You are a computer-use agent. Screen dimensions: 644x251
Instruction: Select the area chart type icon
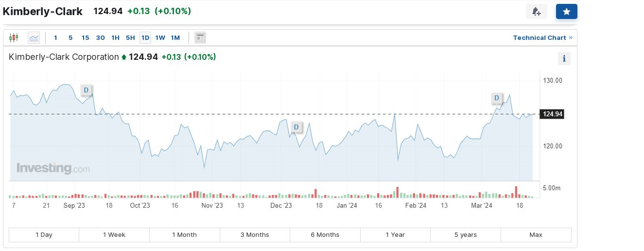click(34, 37)
